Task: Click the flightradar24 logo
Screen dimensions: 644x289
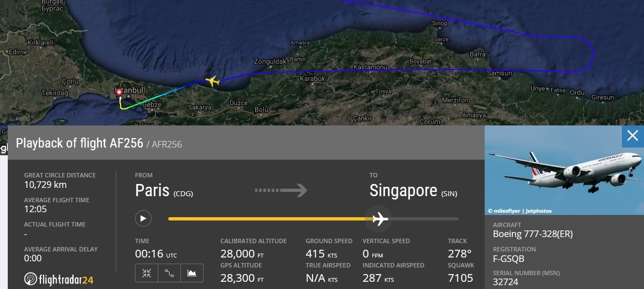Action: tap(59, 280)
